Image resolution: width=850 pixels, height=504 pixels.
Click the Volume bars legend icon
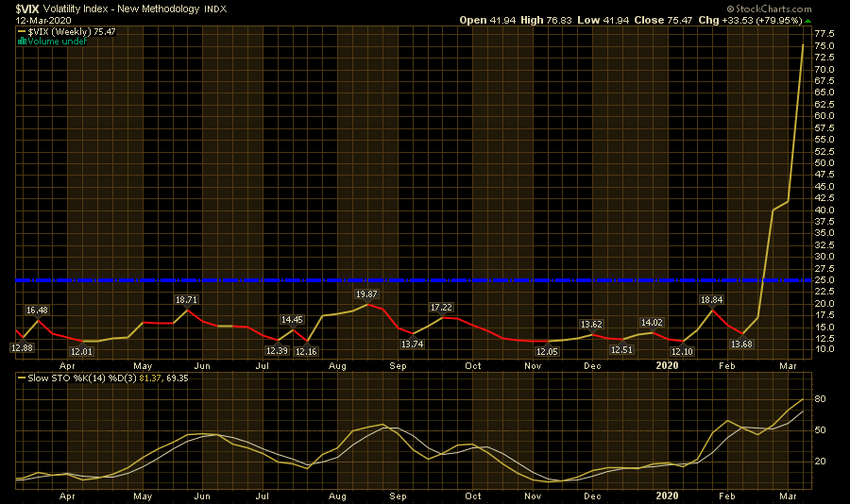22,42
